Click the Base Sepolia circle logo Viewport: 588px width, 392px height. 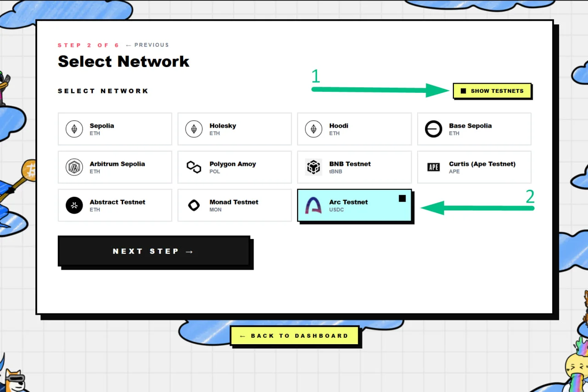tap(433, 129)
